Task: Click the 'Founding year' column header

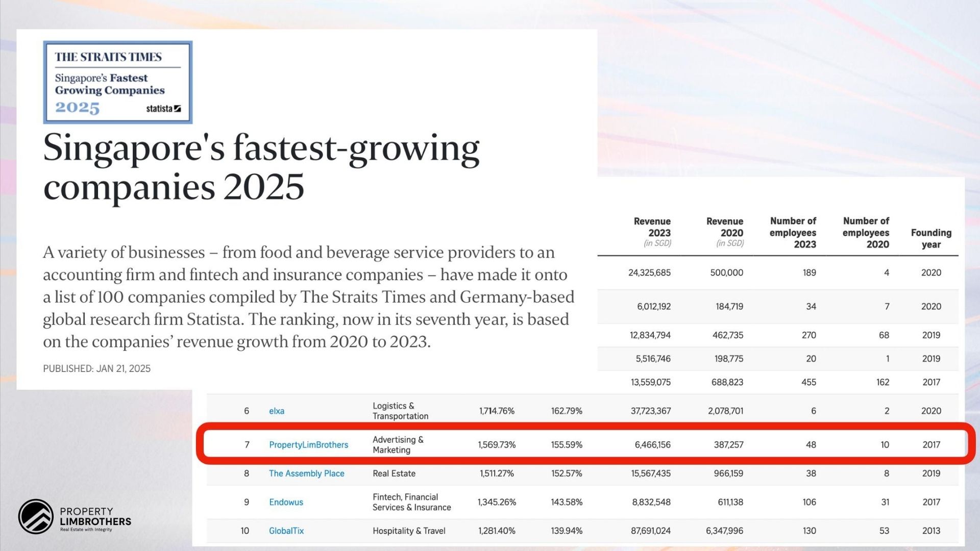Action: (x=931, y=238)
